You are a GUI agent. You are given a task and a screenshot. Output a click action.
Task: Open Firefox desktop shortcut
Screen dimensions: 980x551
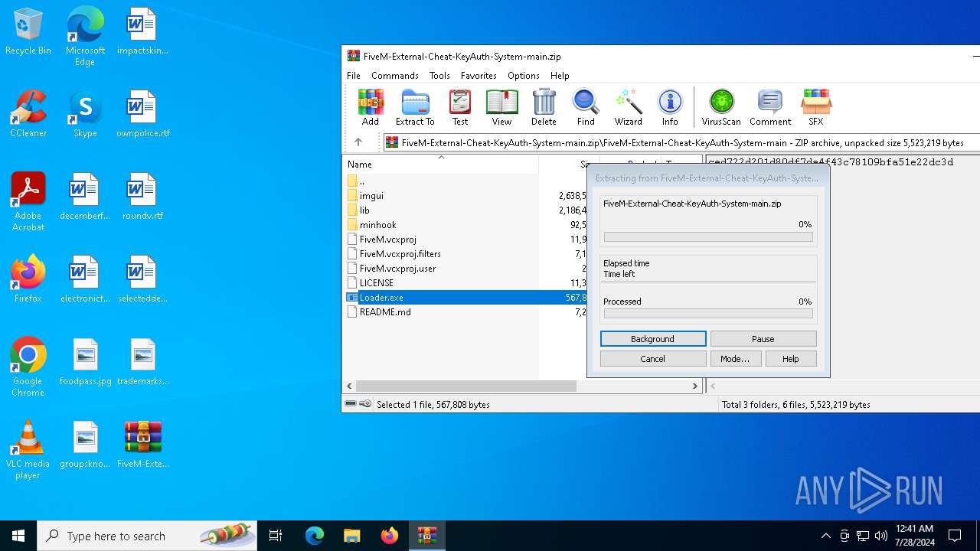(x=28, y=279)
